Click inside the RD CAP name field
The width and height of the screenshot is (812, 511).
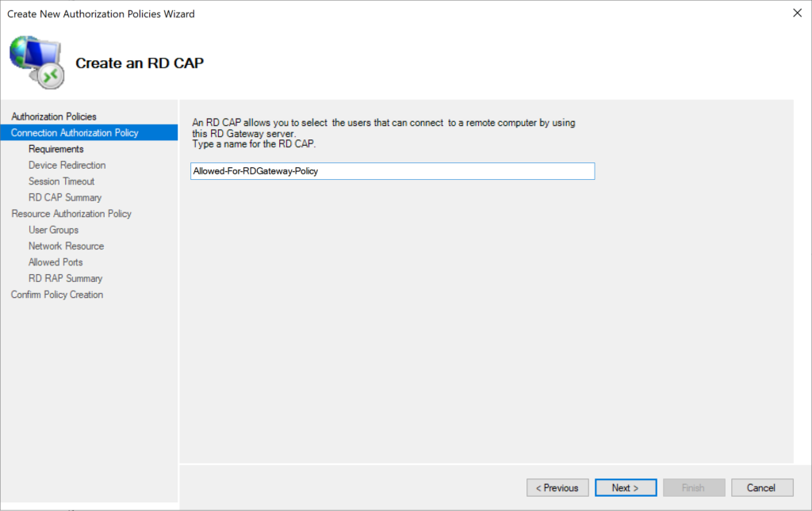pyautogui.click(x=392, y=171)
